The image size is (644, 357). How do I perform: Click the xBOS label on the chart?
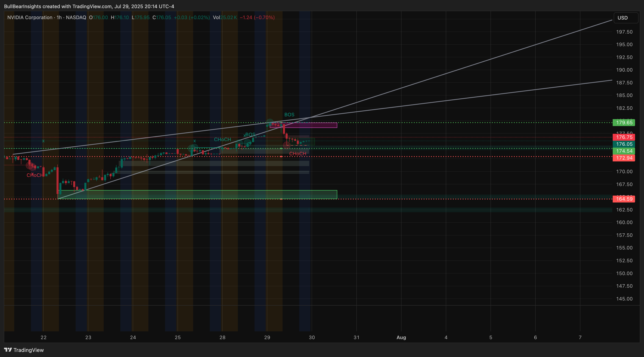(x=249, y=135)
